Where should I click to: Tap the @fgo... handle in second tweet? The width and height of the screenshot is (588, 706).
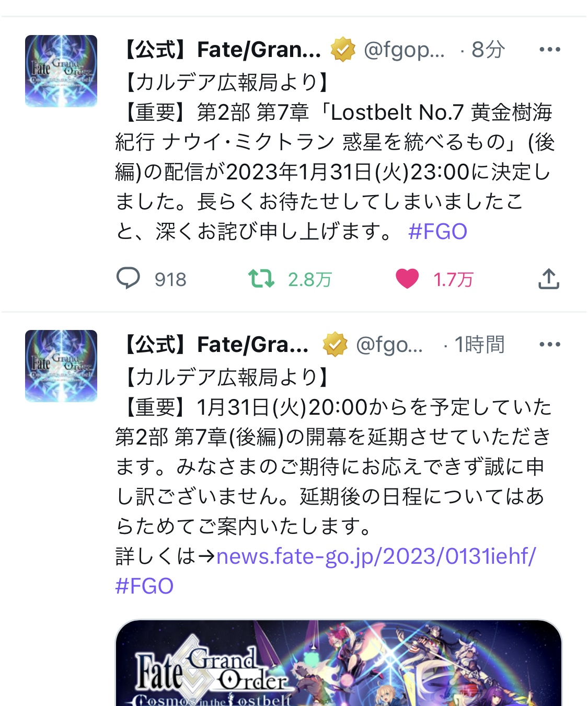[x=389, y=345]
